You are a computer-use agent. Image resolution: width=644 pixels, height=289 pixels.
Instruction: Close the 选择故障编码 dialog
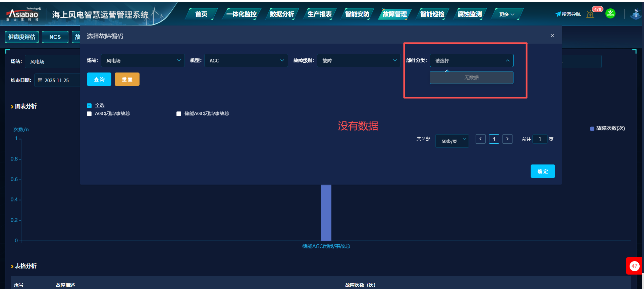click(x=552, y=36)
